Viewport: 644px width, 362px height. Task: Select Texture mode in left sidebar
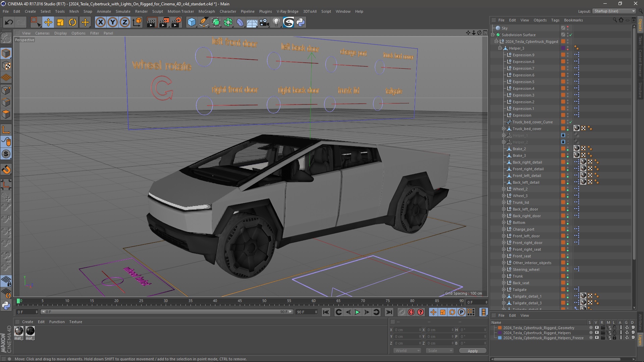pos(6,66)
